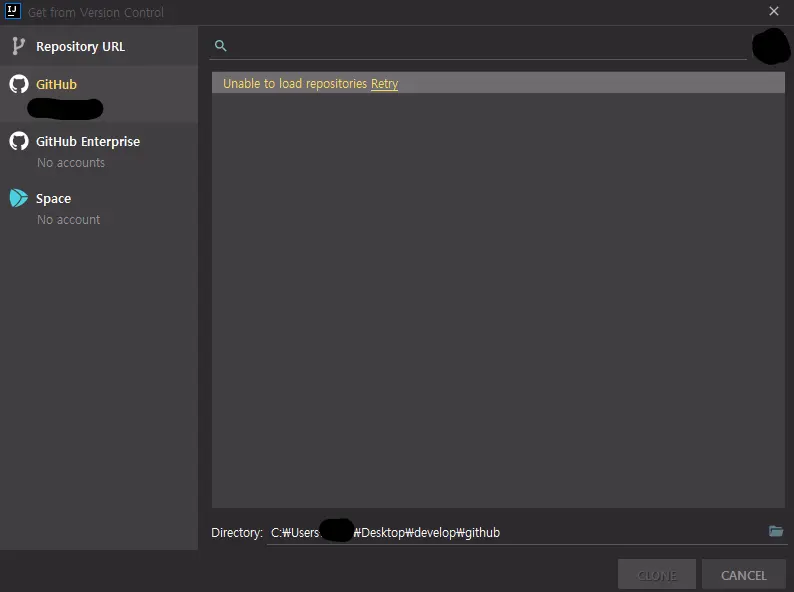This screenshot has width=794, height=592.
Task: Open the Space section
Action: pyautogui.click(x=99, y=208)
